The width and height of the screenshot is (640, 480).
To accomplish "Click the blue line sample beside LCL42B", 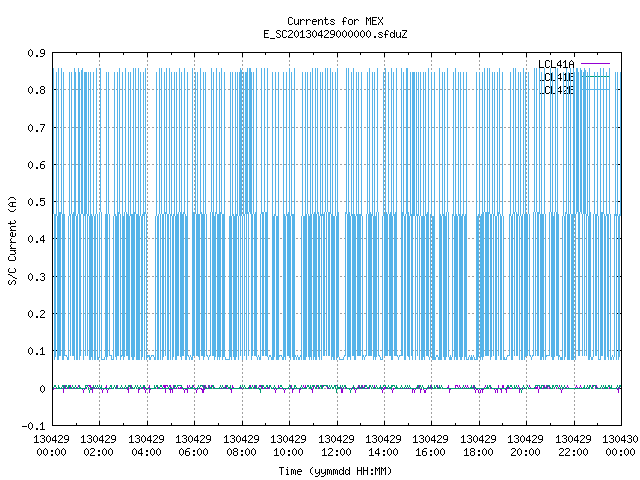I will point(595,89).
